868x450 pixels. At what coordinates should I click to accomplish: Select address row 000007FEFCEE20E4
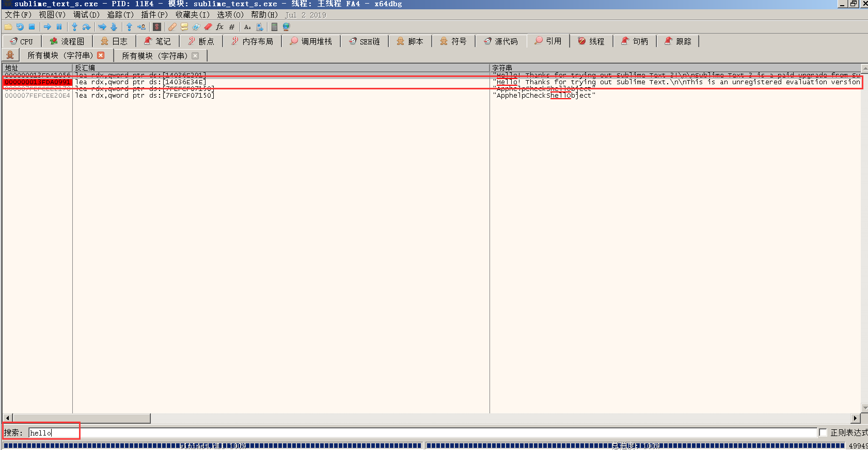(x=37, y=96)
